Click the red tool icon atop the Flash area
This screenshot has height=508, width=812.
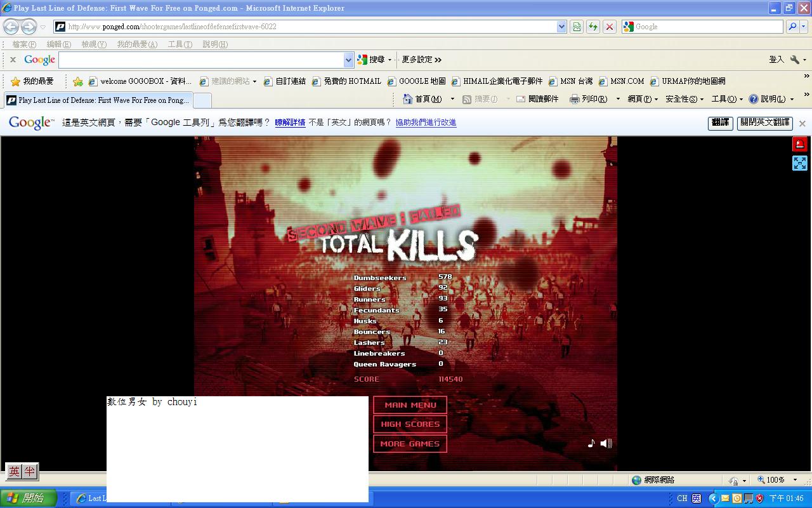click(x=800, y=144)
